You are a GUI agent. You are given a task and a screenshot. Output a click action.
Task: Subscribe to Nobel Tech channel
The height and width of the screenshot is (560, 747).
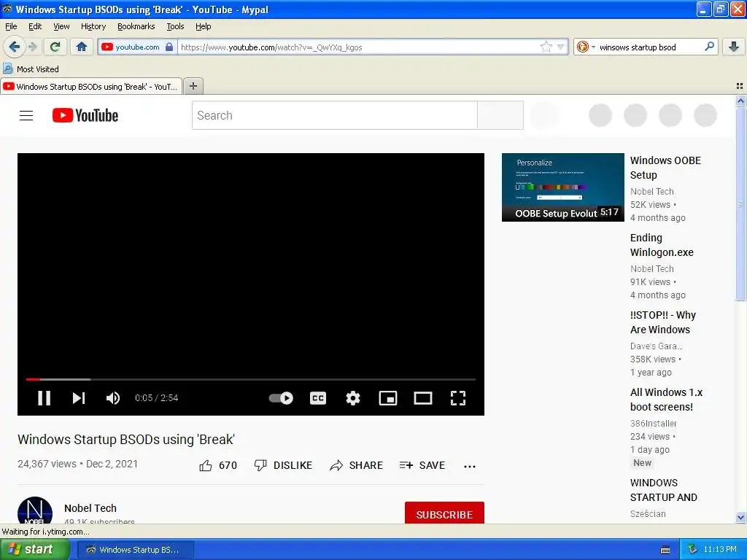pyautogui.click(x=444, y=513)
